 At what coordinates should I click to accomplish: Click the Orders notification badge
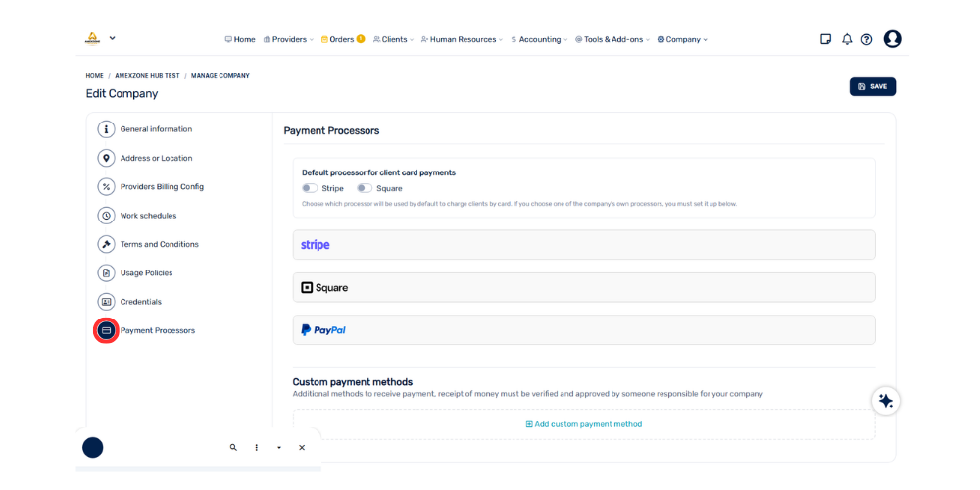pos(361,39)
